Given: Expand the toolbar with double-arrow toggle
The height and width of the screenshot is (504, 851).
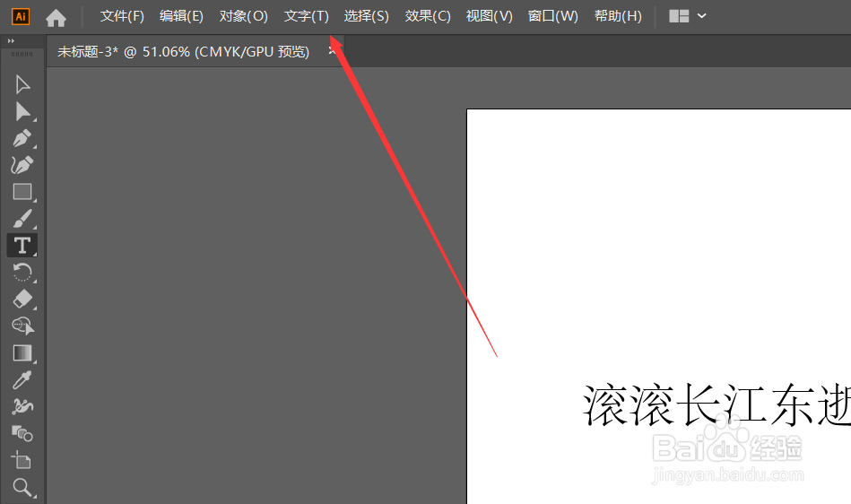Looking at the screenshot, I should [11, 40].
